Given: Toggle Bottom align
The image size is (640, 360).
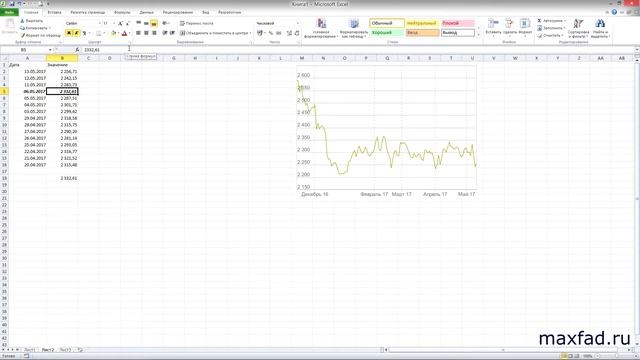Looking at the screenshot, I should [154, 24].
